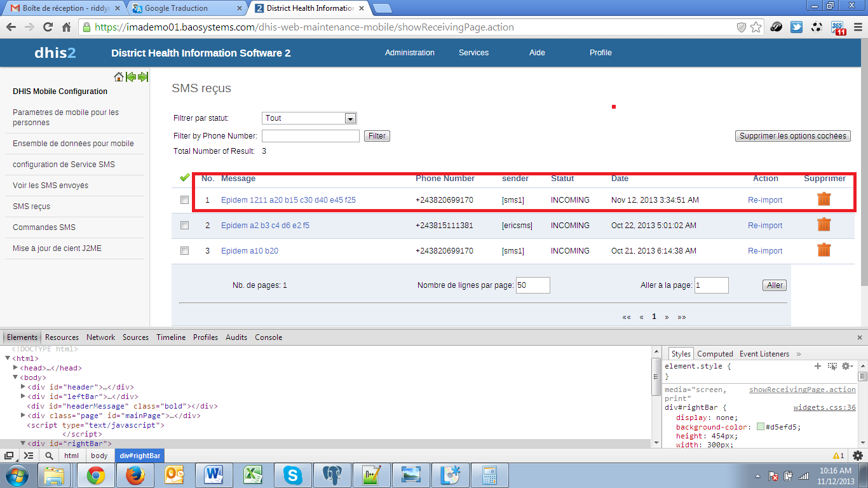
Task: Click the green select-all checkmark icon
Action: 185,178
